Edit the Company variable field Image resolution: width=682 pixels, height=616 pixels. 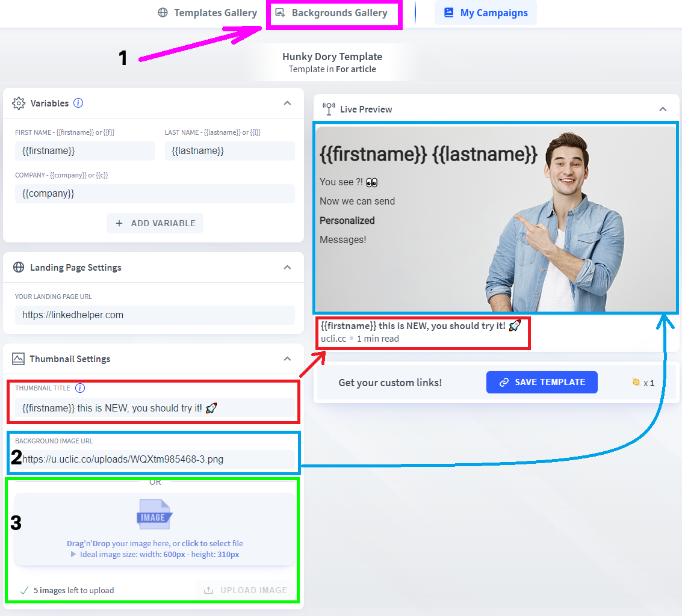155,194
